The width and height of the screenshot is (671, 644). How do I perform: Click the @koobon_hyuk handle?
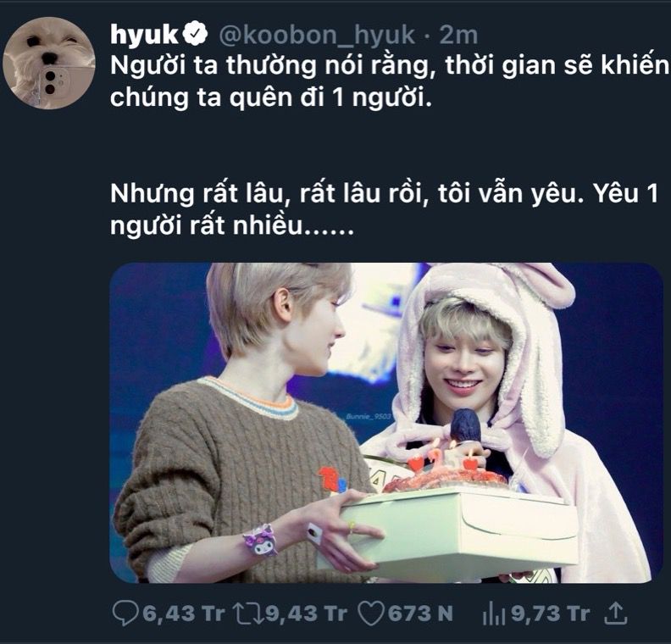tap(317, 35)
